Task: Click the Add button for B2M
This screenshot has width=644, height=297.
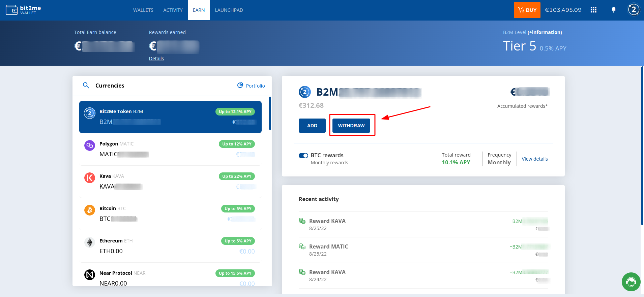Action: (312, 126)
